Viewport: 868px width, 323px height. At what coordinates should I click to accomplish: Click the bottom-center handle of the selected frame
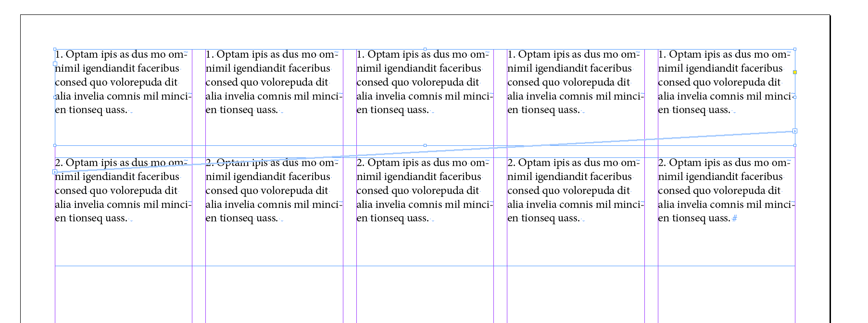[x=425, y=145]
